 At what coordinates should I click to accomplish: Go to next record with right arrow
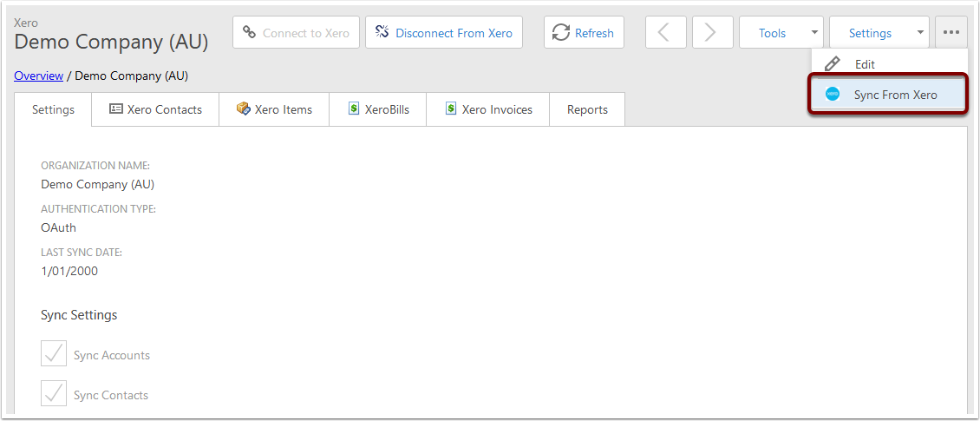[713, 32]
